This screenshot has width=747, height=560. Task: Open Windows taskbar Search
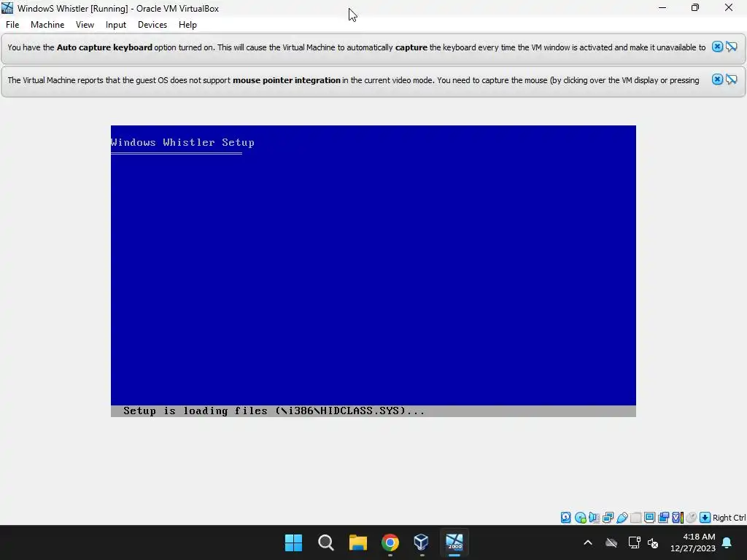point(326,542)
